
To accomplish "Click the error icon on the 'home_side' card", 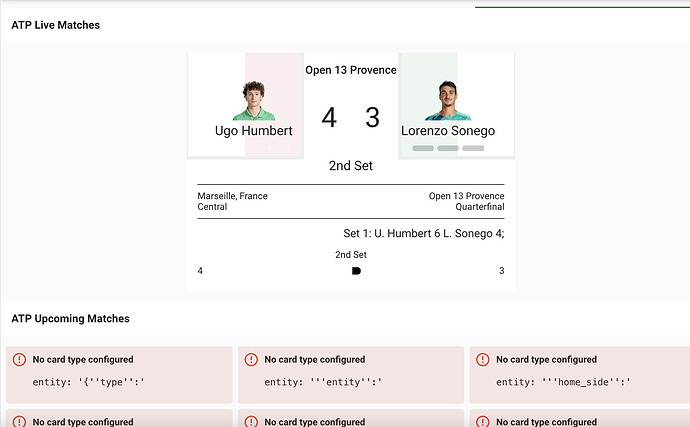I will (x=482, y=359).
